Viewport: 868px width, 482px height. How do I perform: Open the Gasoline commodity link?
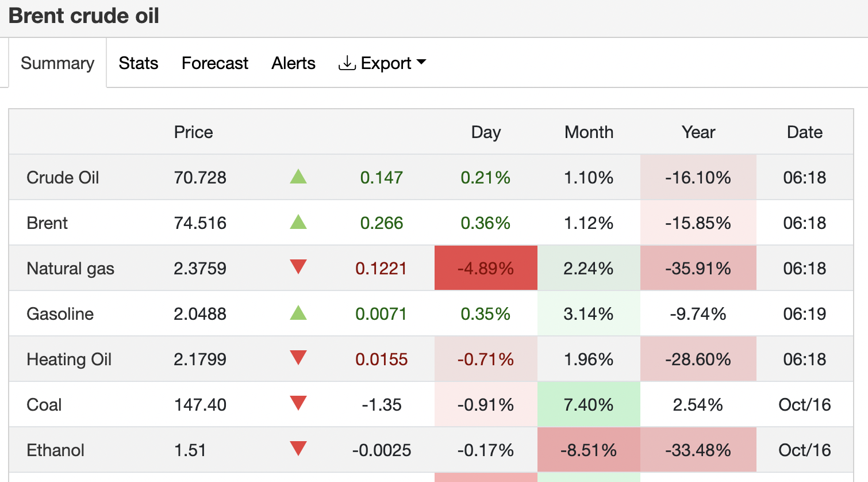point(60,313)
